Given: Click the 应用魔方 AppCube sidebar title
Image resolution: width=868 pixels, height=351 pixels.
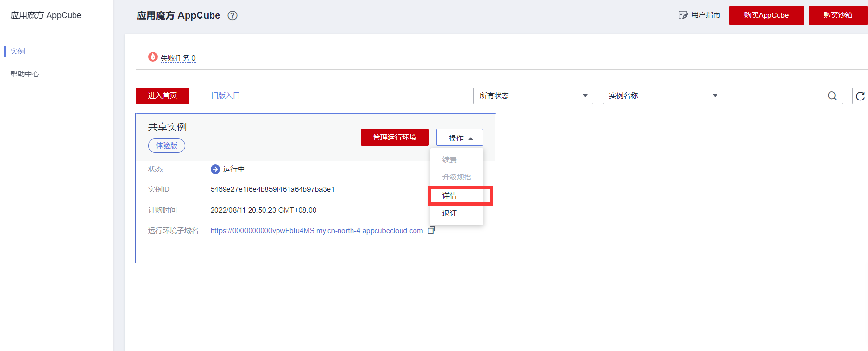Looking at the screenshot, I should pyautogui.click(x=46, y=15).
